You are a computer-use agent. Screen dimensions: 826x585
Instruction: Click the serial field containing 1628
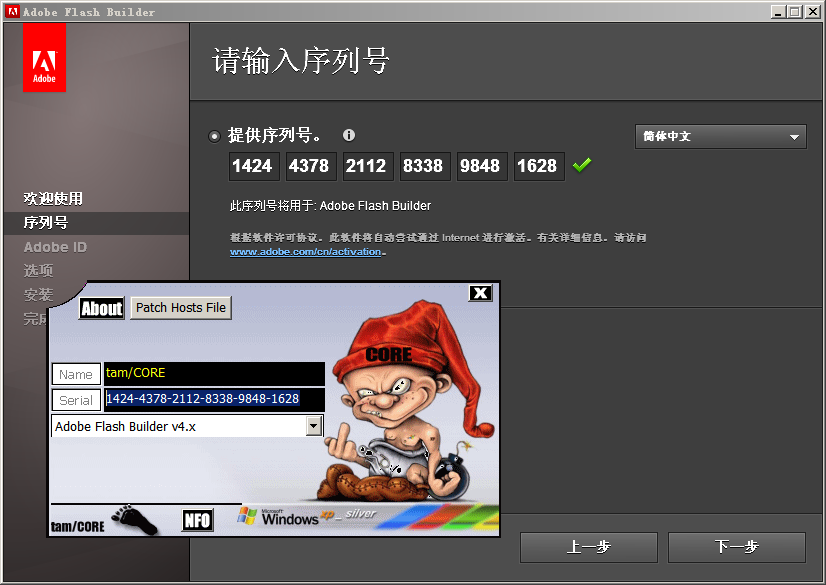pos(539,166)
